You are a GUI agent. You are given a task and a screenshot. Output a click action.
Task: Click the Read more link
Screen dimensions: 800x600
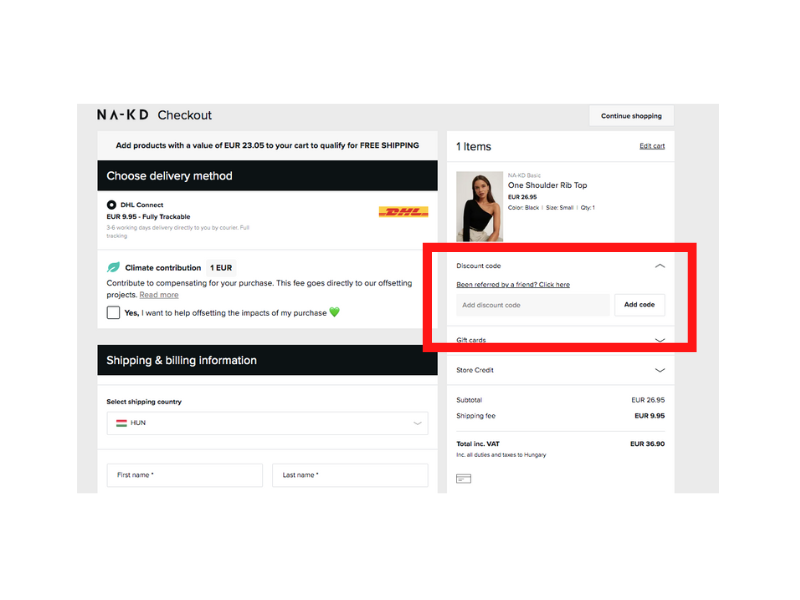(159, 295)
